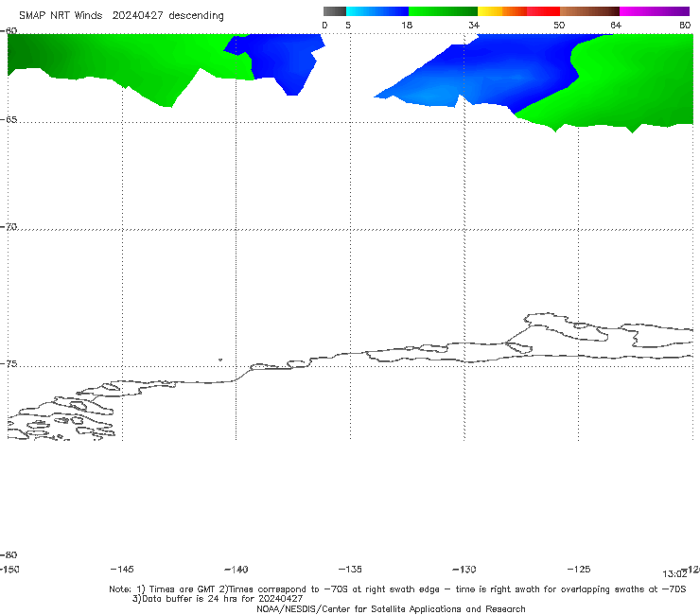Image resolution: width=700 pixels, height=615 pixels.
Task: Click the latitude label '-70'
Action: 9,226
